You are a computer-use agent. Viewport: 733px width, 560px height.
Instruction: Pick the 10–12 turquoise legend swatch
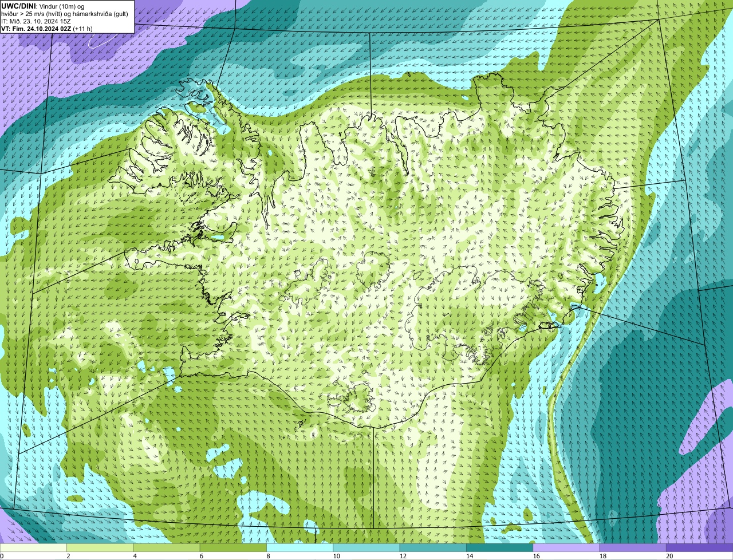(366, 548)
